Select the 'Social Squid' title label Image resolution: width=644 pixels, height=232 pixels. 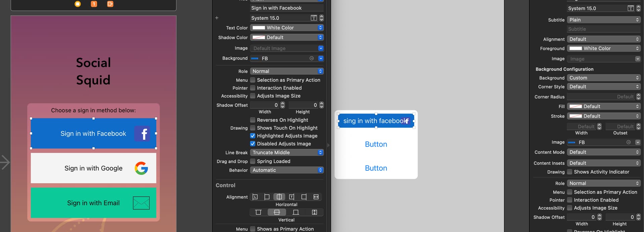point(93,71)
